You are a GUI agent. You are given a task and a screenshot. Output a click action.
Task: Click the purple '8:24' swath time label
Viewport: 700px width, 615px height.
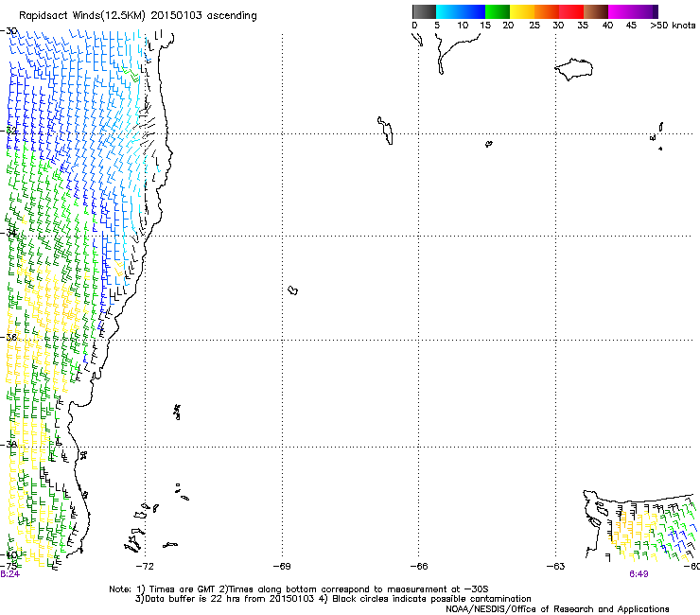point(9,574)
